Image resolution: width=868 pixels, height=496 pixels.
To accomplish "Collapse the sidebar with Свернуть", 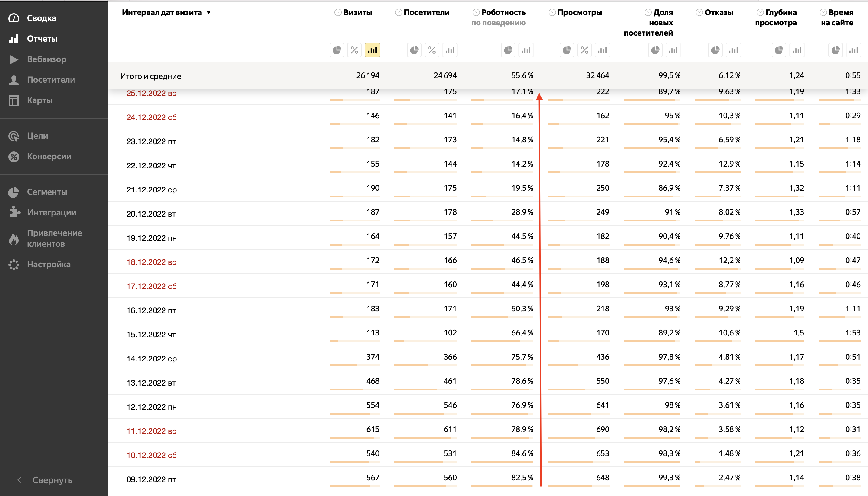I will (x=45, y=480).
